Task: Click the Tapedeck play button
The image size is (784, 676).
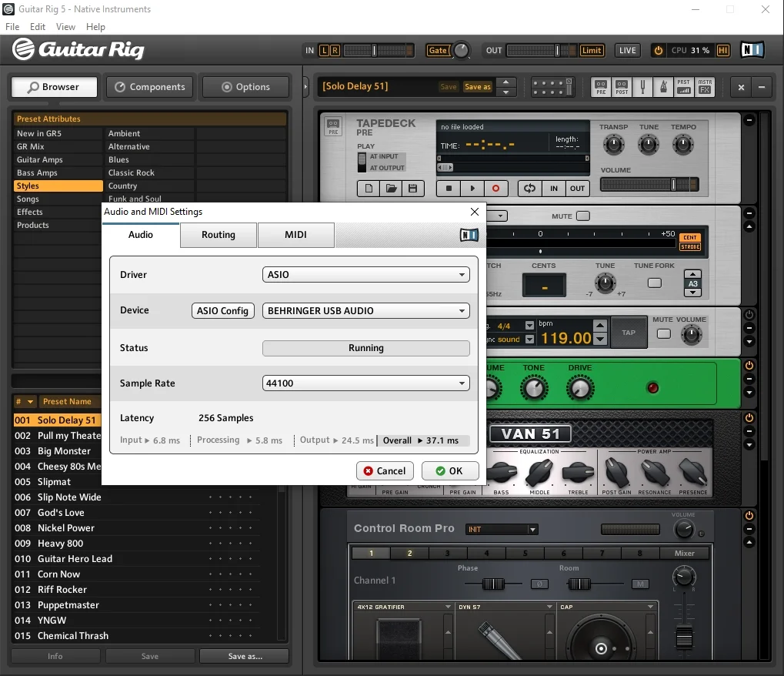Action: point(472,188)
